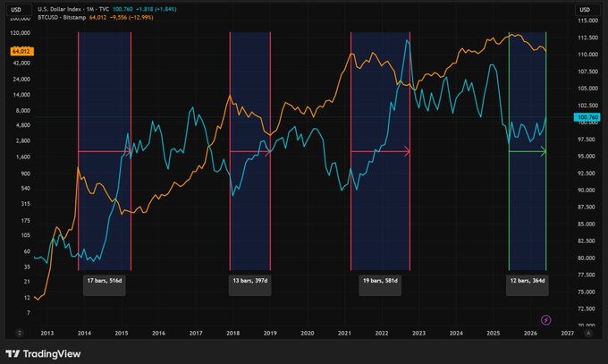Open the timezone Z icon at bottom left

pyautogui.click(x=20, y=333)
